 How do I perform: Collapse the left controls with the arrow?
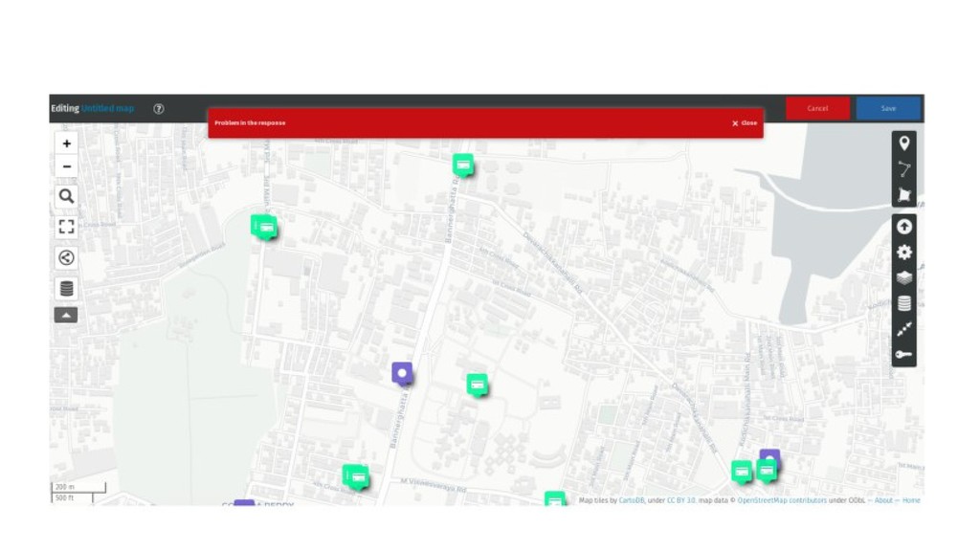coord(66,315)
